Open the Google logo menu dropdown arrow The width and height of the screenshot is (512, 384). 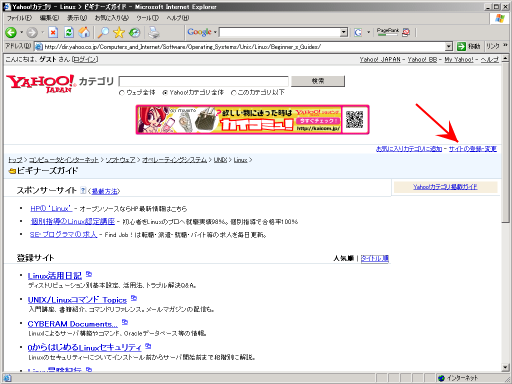coord(215,32)
